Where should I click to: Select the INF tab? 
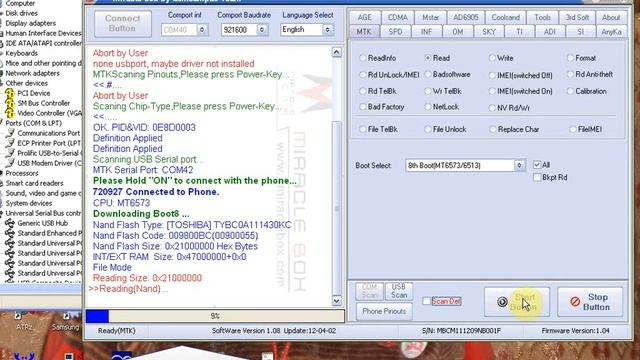[x=427, y=32]
